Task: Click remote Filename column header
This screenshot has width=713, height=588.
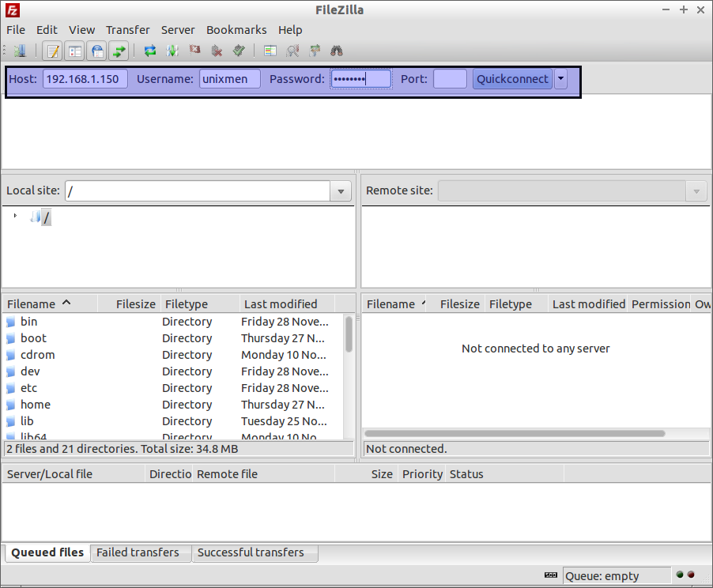Action: coord(394,303)
